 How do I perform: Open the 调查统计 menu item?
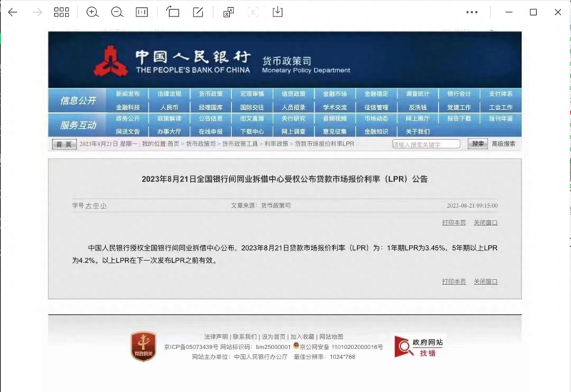click(x=418, y=94)
